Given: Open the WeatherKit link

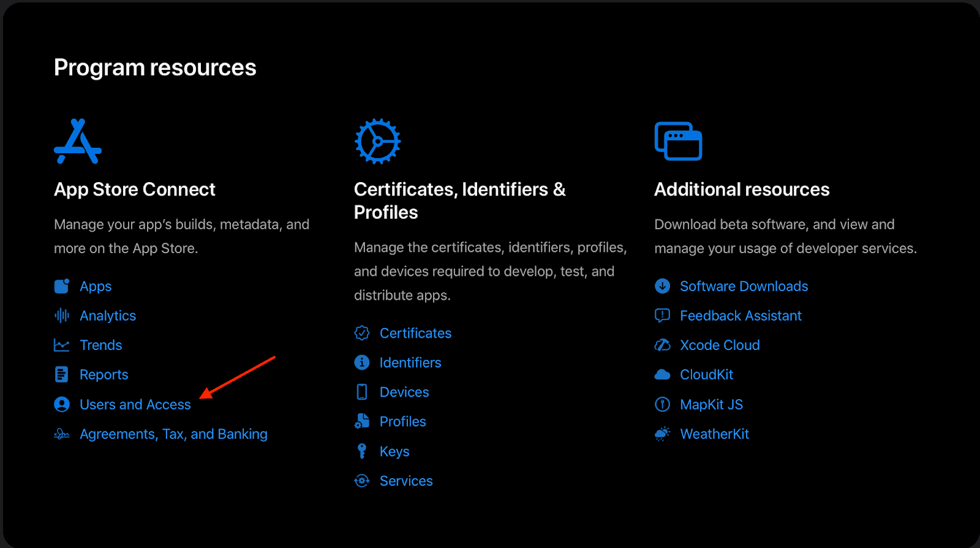Looking at the screenshot, I should click(x=715, y=434).
